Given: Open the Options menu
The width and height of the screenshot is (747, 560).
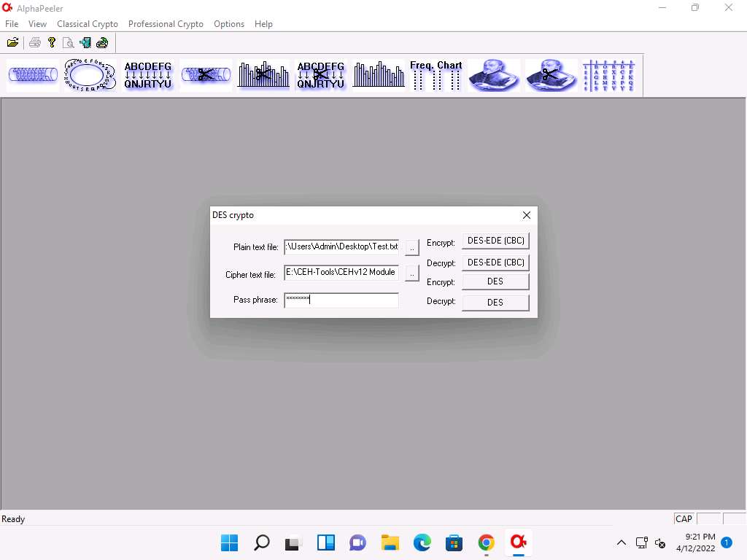Looking at the screenshot, I should (229, 24).
